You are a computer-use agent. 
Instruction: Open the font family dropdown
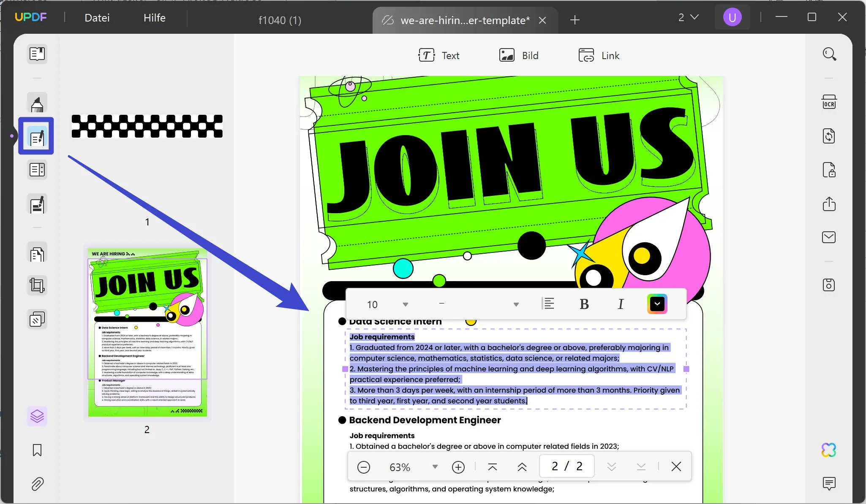(516, 304)
